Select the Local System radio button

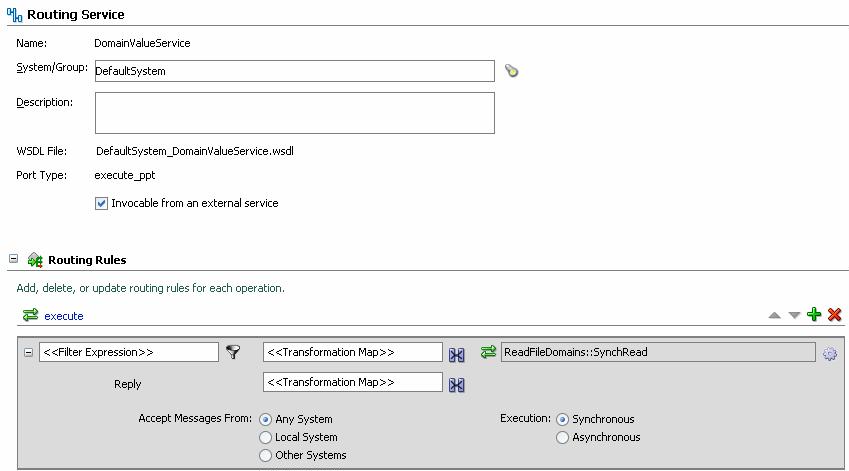(x=265, y=437)
